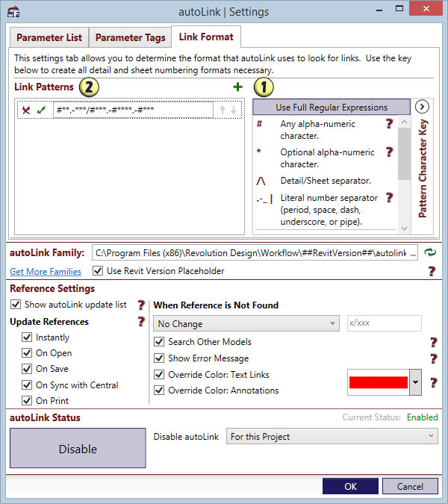
Task: Open help for Show autoLink update list
Action: coord(141,305)
